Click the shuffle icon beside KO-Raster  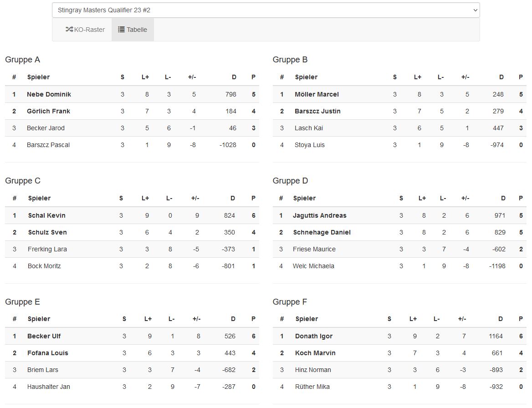[69, 30]
